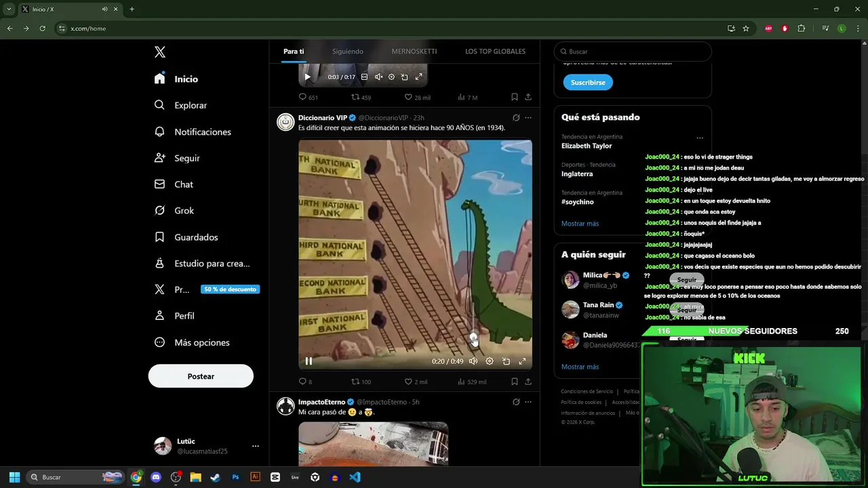Open account menu dots next to Lutüc

point(256,446)
